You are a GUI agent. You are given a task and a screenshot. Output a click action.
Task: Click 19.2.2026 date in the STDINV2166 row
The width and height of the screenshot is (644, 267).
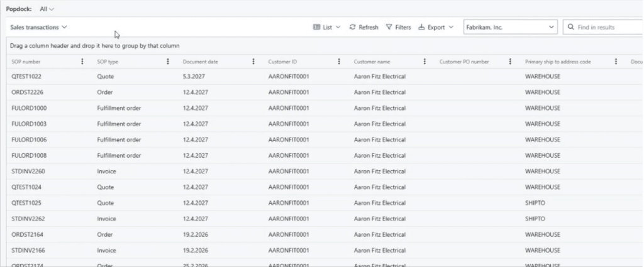click(196, 250)
